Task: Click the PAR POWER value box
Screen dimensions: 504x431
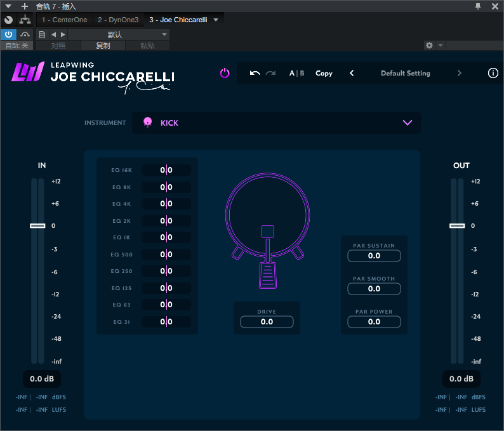Action: click(374, 322)
